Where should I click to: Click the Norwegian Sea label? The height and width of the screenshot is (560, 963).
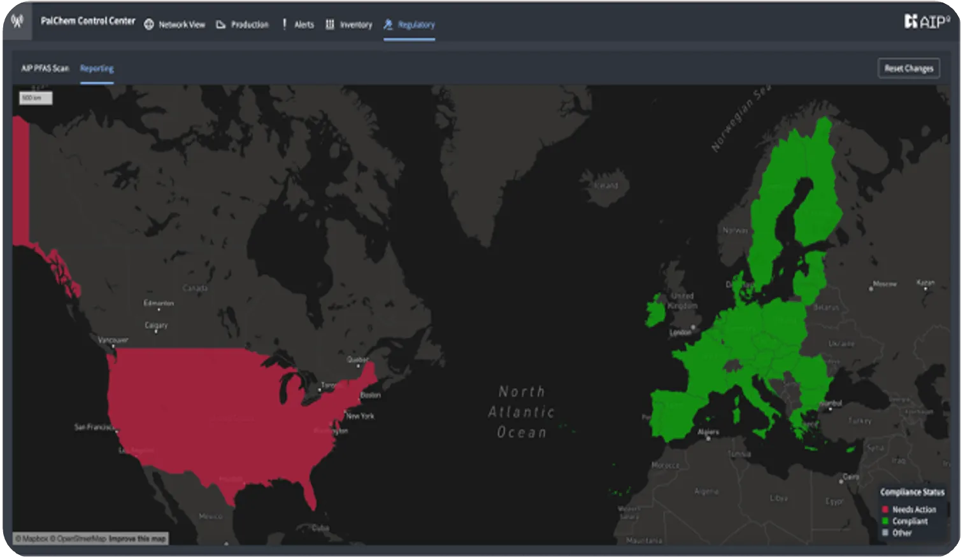click(x=741, y=118)
